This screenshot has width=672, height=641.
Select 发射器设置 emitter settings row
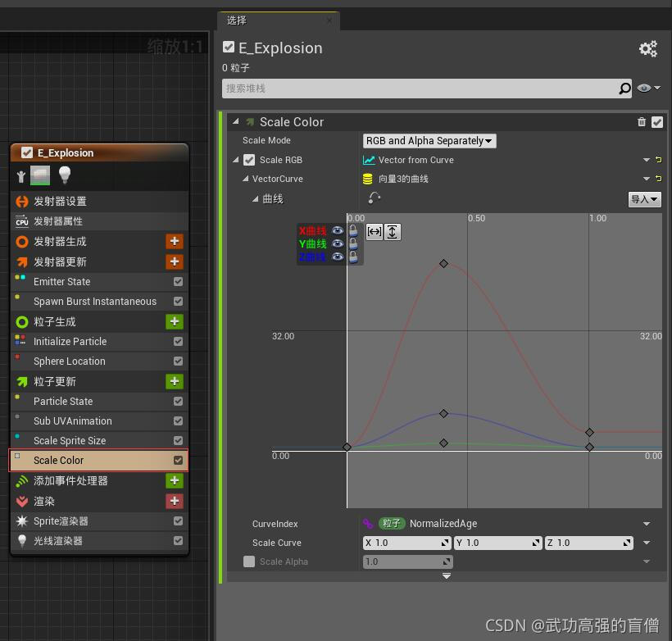point(99,202)
